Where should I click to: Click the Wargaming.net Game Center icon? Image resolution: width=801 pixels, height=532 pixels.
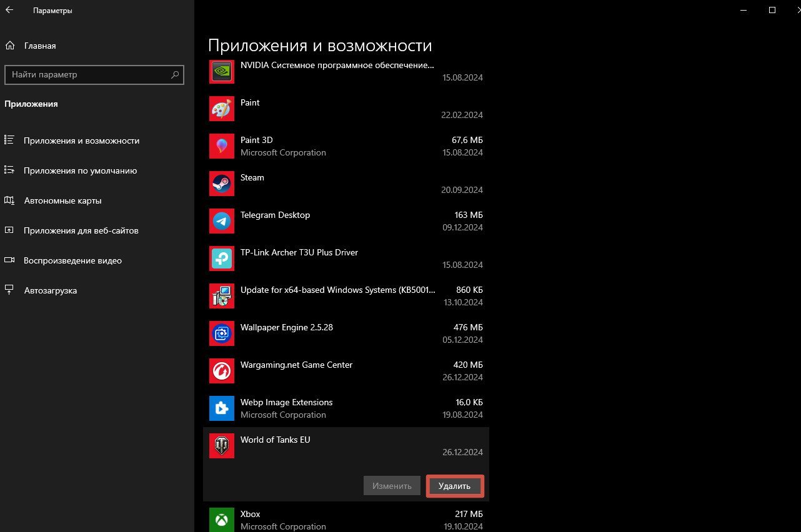coord(222,371)
